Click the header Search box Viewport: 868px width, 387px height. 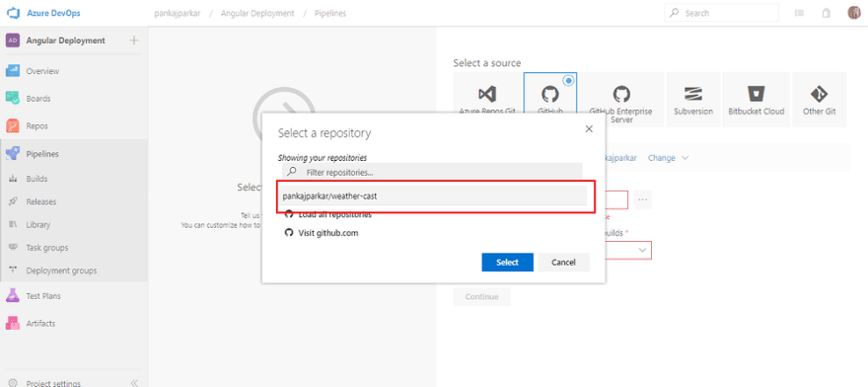(721, 13)
